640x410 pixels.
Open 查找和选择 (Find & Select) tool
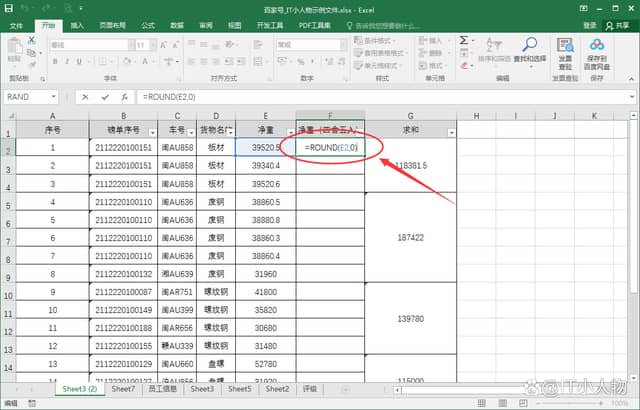point(528,50)
